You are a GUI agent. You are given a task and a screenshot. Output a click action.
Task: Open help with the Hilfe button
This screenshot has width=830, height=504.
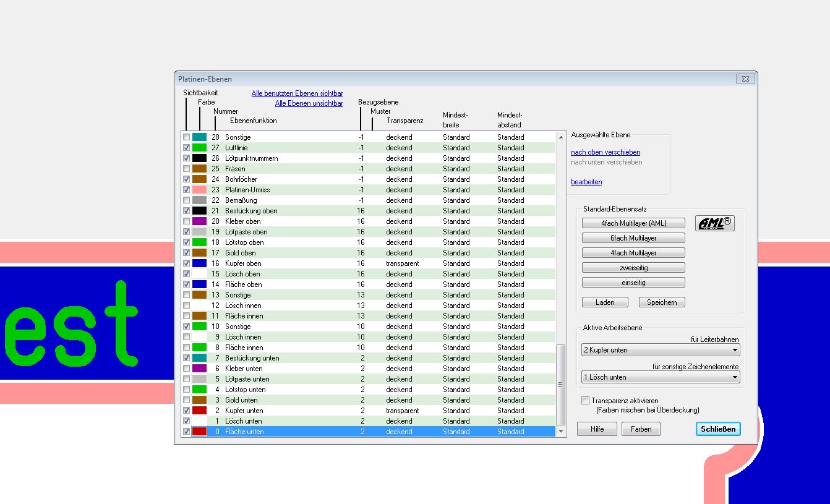(597, 429)
